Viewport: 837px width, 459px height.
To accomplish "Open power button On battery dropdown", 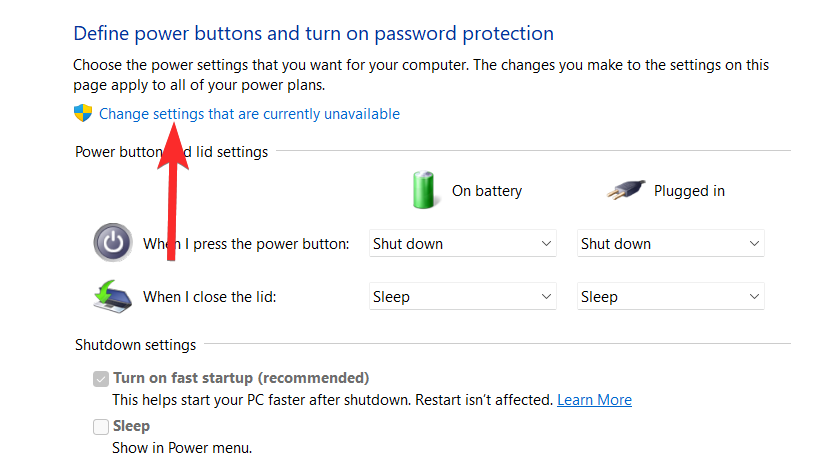I will pos(463,243).
